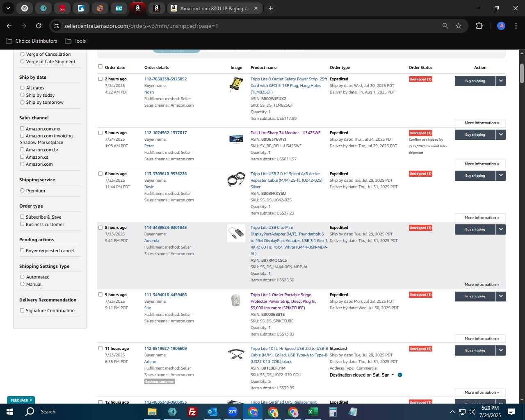Click the Tripp Lite power strip product thumbnail
Image resolution: width=525 pixels, height=420 pixels.
click(236, 84)
